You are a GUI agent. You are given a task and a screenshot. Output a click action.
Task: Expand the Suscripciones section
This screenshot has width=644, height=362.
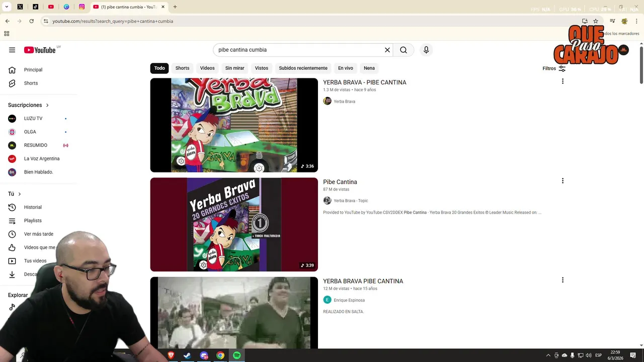[x=29, y=105]
